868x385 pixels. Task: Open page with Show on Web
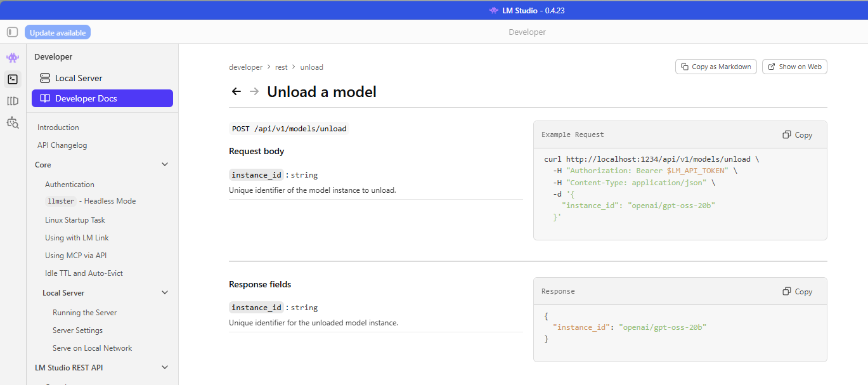(794, 67)
